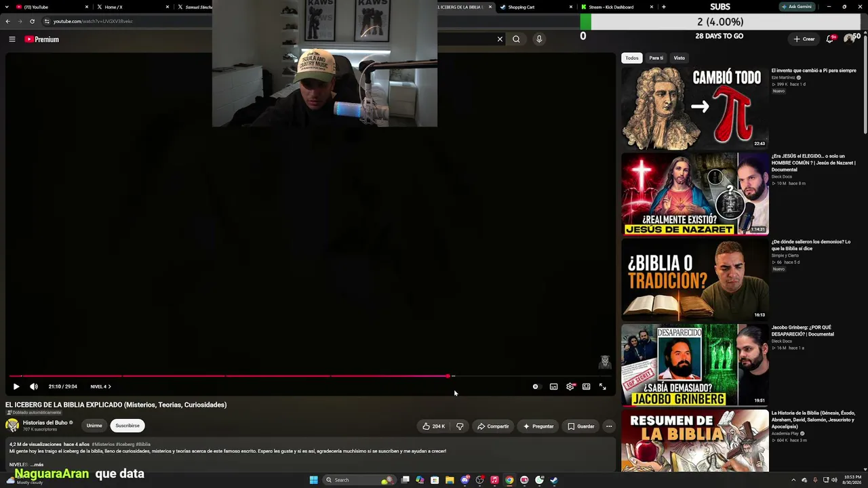The image size is (868, 488).
Task: Open File Explorer from the taskbar
Action: (450, 480)
